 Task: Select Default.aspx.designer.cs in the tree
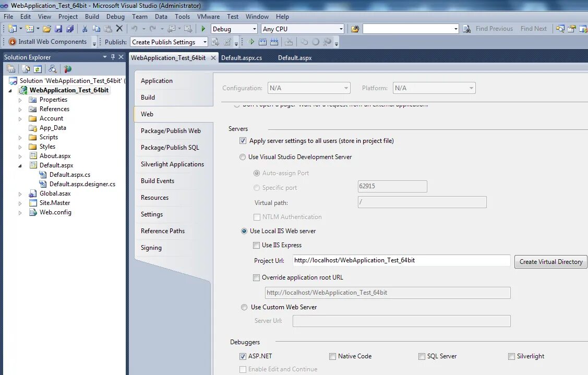pos(82,184)
